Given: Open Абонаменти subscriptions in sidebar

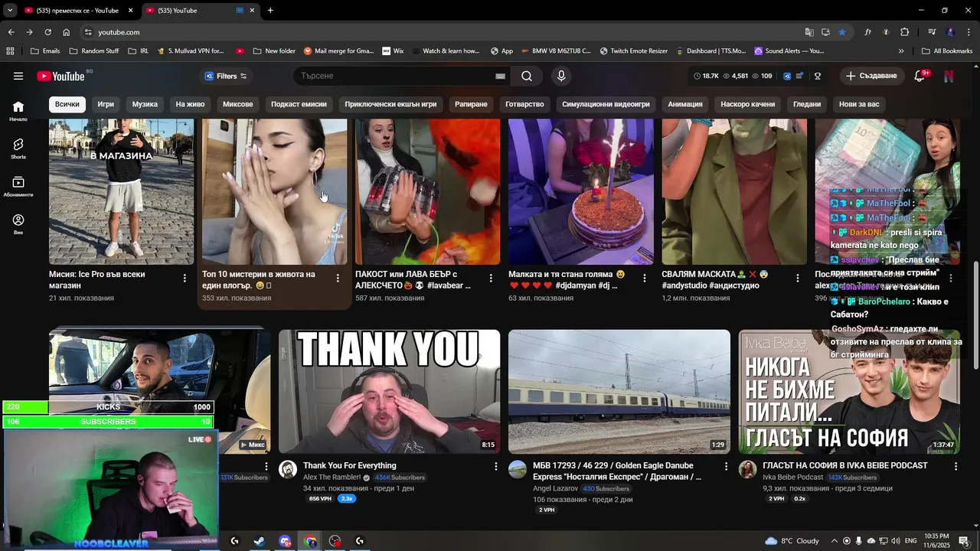Looking at the screenshot, I should tap(18, 186).
